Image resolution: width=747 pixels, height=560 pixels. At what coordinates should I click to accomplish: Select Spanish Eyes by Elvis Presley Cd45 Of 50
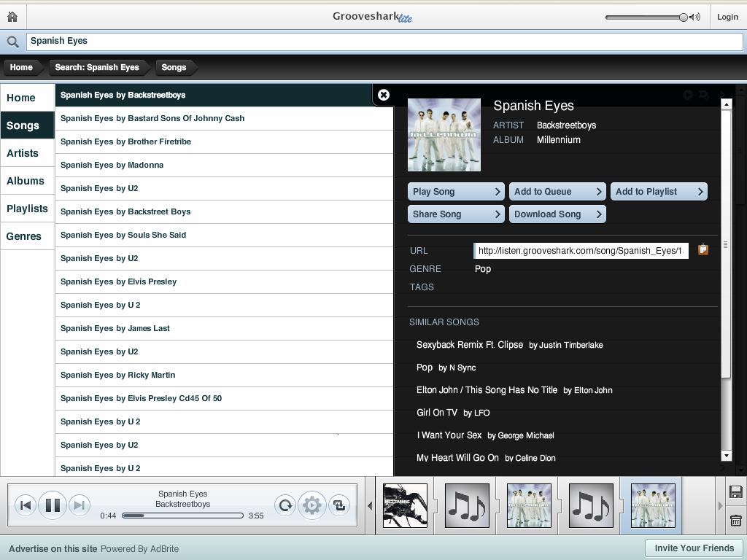coord(224,399)
